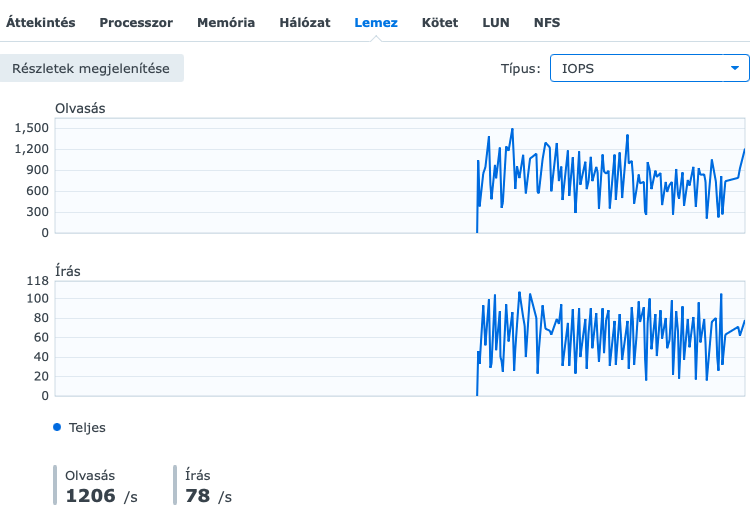This screenshot has width=756, height=517.
Task: Click the Teljes legend label
Action: [x=87, y=427]
